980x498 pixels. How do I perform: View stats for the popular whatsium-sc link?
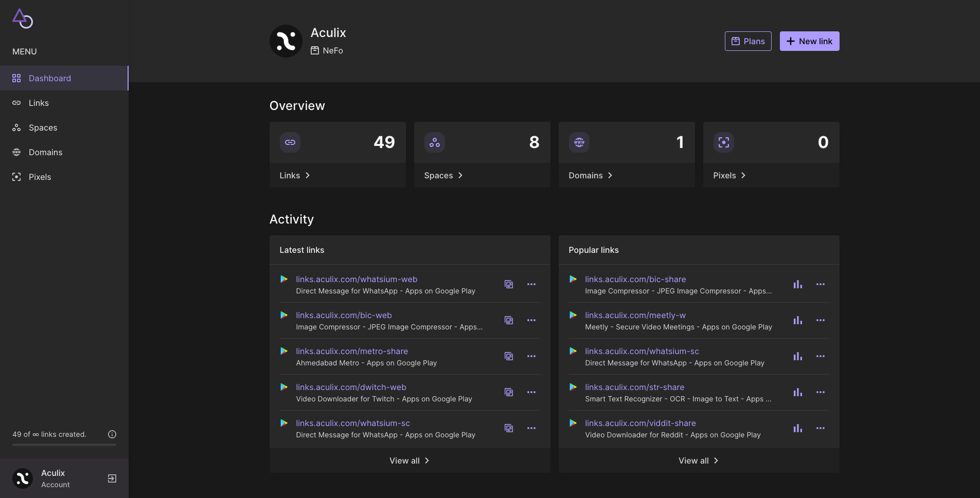(x=798, y=356)
